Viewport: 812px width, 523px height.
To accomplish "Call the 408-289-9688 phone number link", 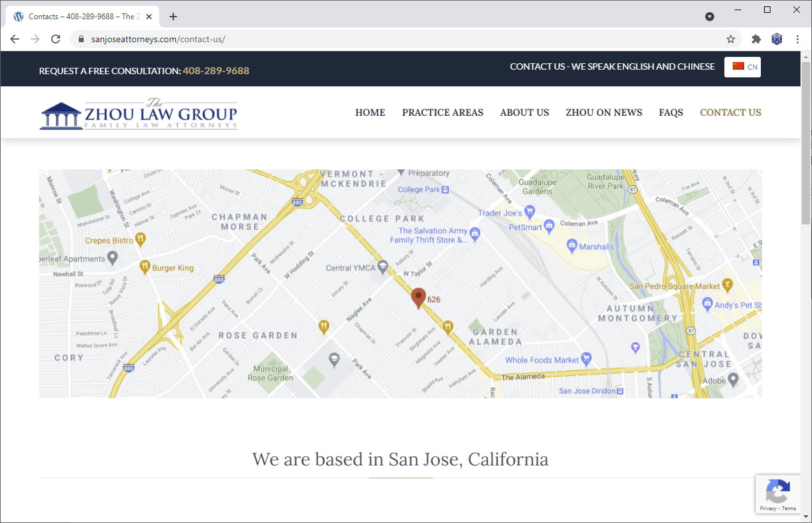I will 215,70.
